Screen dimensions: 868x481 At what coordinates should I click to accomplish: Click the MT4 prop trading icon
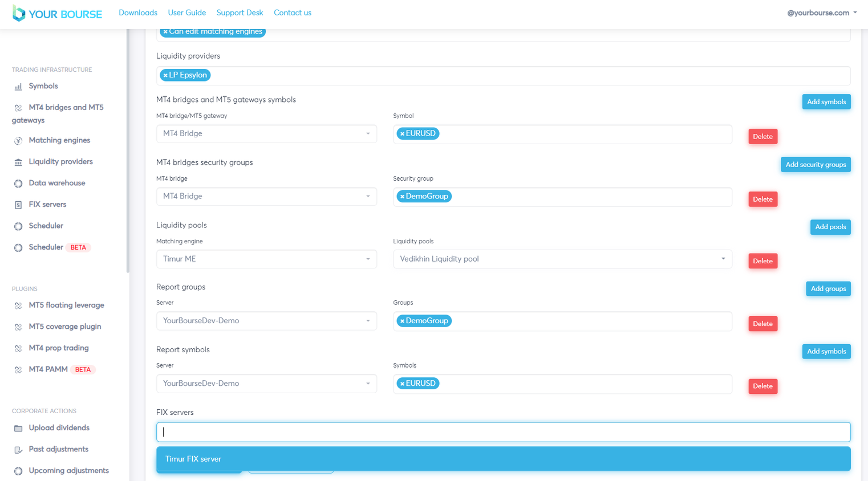tap(18, 349)
